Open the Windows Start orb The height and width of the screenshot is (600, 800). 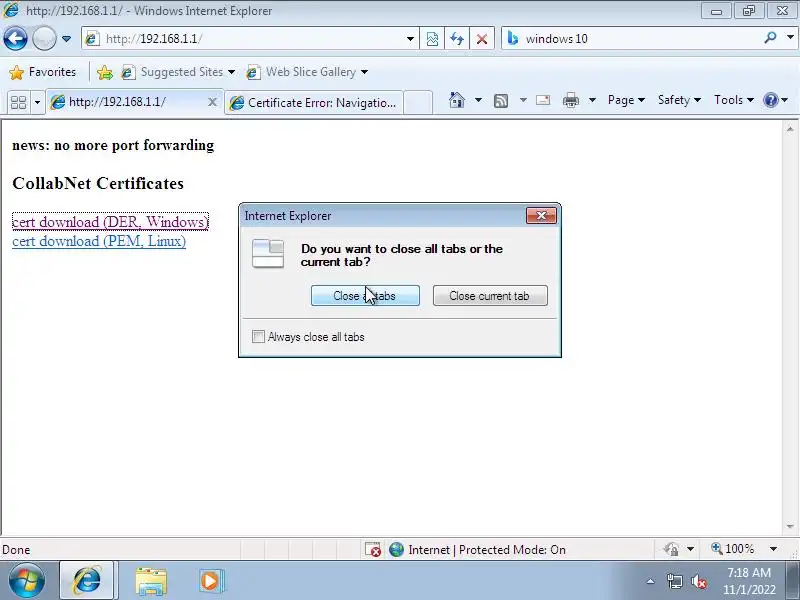pyautogui.click(x=27, y=581)
